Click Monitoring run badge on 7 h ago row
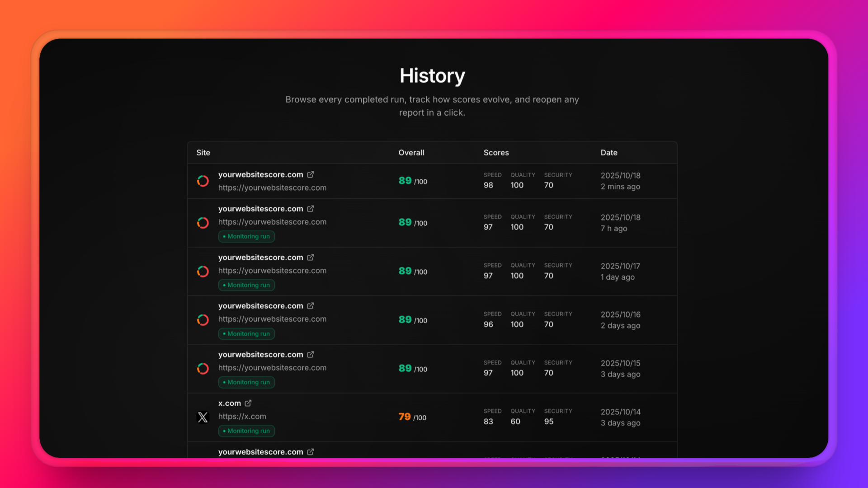Viewport: 868px width, 488px height. (246, 236)
